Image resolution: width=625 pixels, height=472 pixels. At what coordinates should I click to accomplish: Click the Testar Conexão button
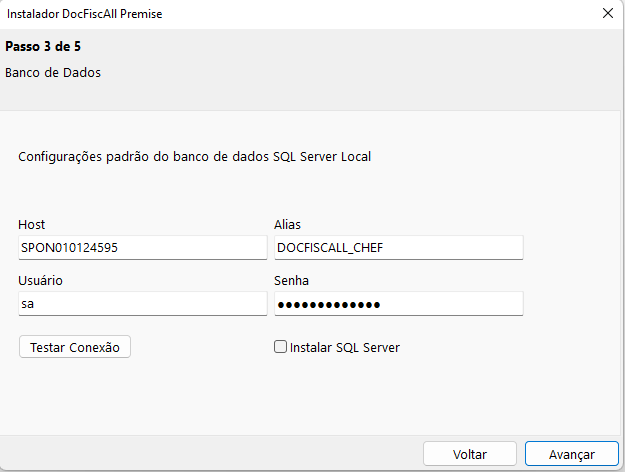(75, 347)
